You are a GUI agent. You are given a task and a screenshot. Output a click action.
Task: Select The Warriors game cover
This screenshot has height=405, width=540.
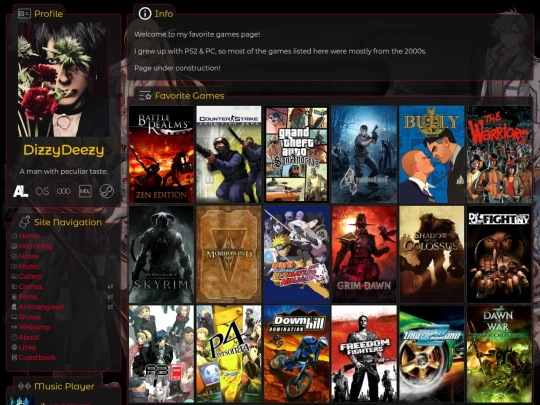click(x=499, y=154)
